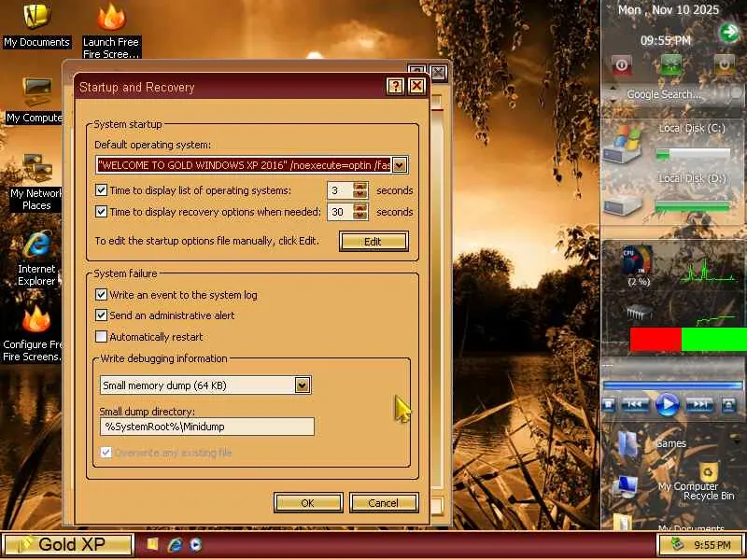The height and width of the screenshot is (560, 747).
Task: Toggle Time to display list of operating systems
Action: 101,190
